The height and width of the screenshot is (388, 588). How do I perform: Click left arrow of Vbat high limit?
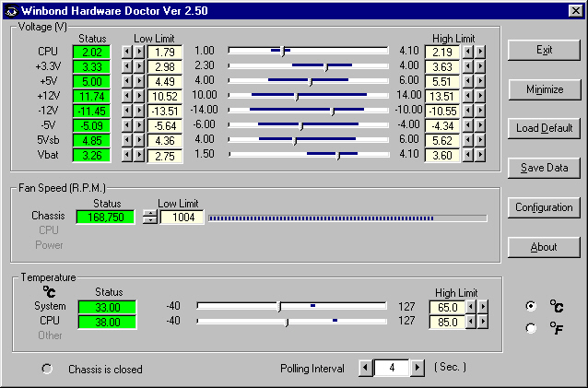coord(468,156)
